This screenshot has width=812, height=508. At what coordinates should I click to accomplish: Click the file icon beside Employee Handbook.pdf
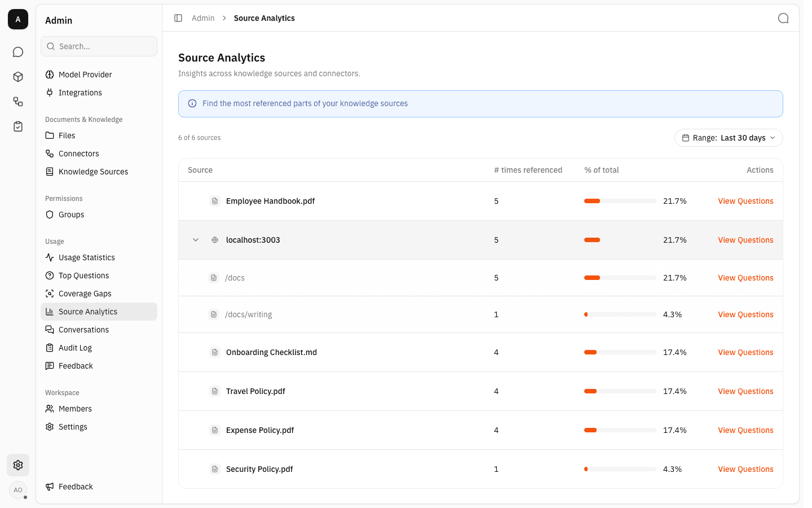215,201
